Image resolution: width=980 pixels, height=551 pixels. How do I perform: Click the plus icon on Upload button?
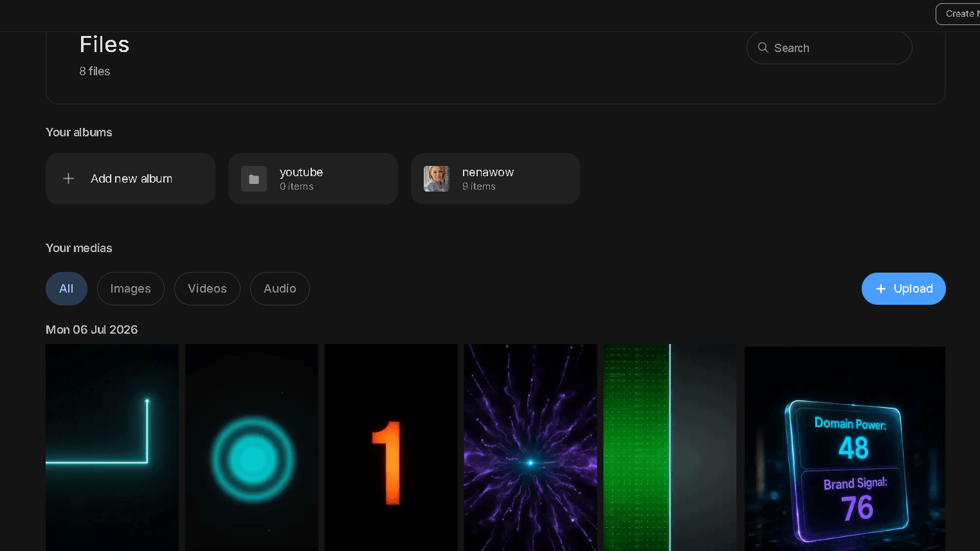[x=881, y=289]
